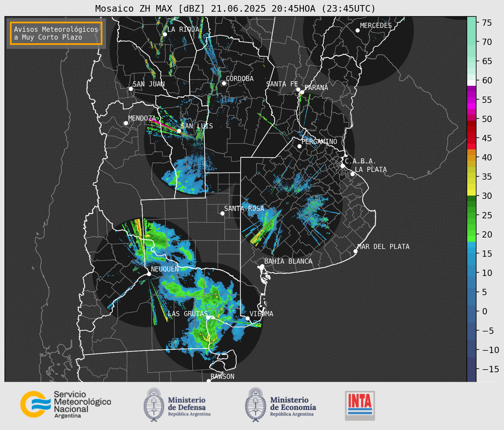This screenshot has height=430, width=504.
Task: Click the PERGAMINO city dot
Action: click(299, 146)
